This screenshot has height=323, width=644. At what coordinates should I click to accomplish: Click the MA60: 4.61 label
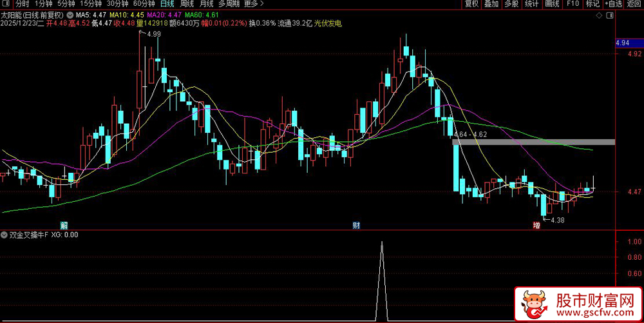click(x=202, y=15)
